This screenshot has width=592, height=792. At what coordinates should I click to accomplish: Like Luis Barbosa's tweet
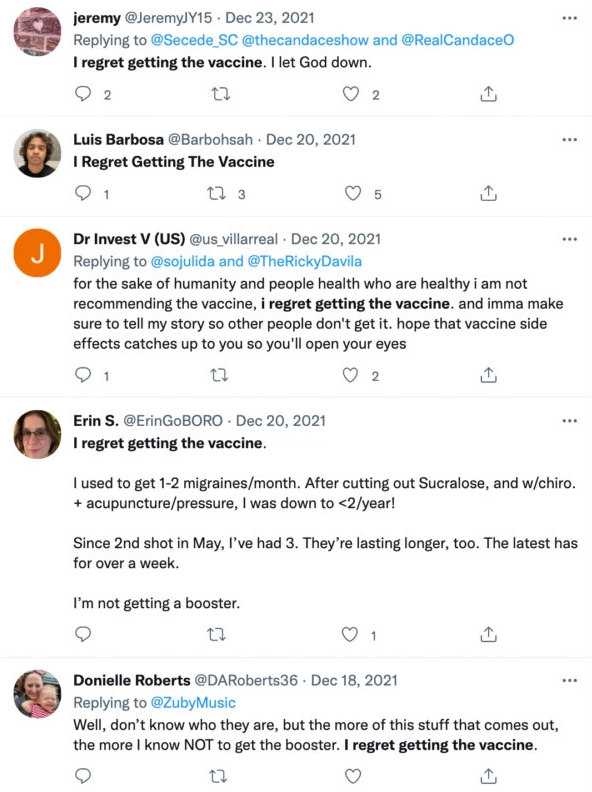click(353, 193)
